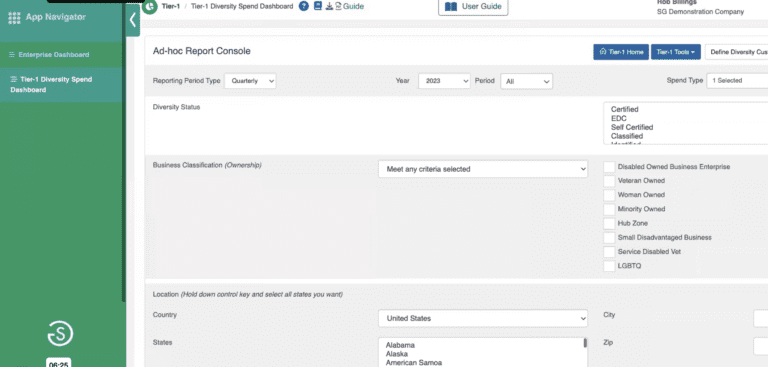Open the Reporting Period Type Quarterly dropdown
The image size is (768, 367).
click(x=250, y=81)
